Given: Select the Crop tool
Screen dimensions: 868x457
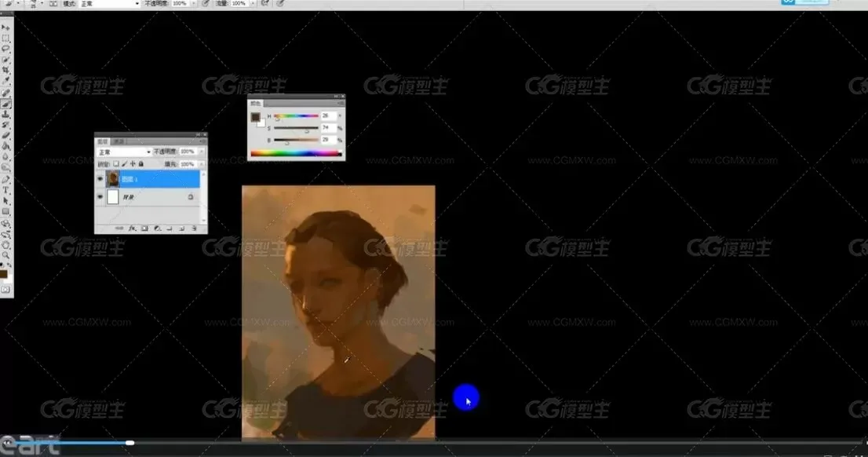Looking at the screenshot, I should pyautogui.click(x=5, y=71).
